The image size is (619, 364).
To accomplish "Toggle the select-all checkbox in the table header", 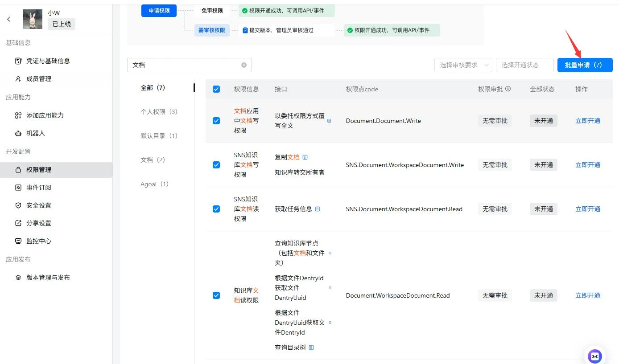I will [216, 89].
